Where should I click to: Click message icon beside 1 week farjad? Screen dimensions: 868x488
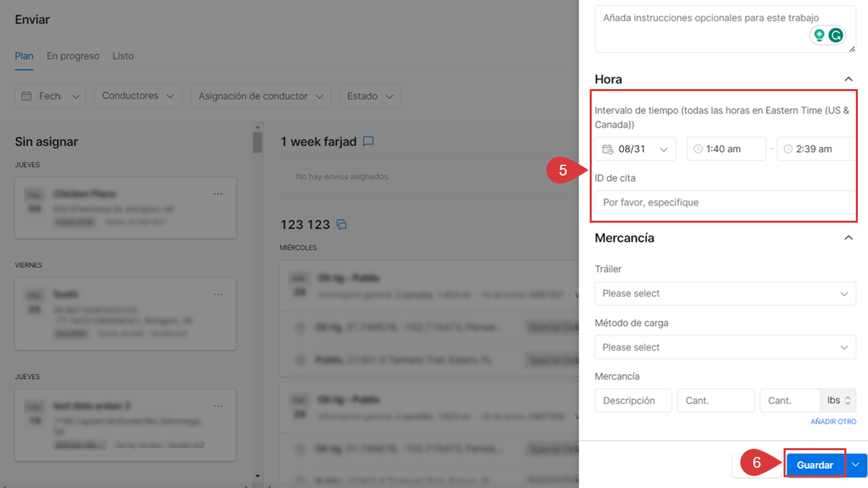click(x=368, y=142)
